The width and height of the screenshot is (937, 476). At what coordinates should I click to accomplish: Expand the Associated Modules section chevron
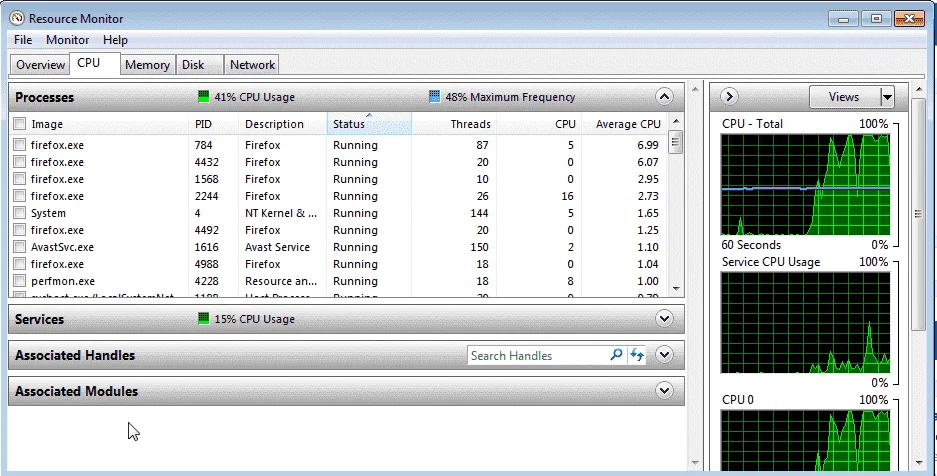point(664,391)
